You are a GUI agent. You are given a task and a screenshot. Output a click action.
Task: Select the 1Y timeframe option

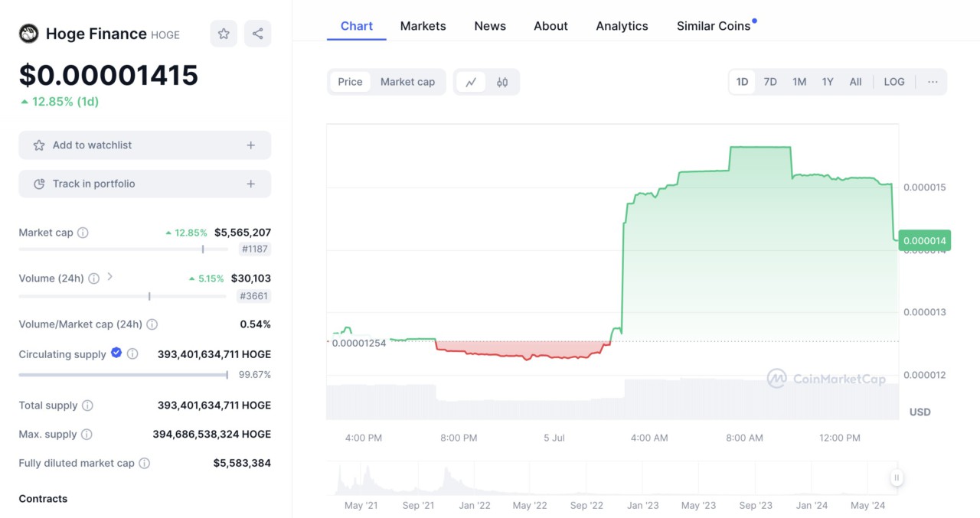pos(827,81)
